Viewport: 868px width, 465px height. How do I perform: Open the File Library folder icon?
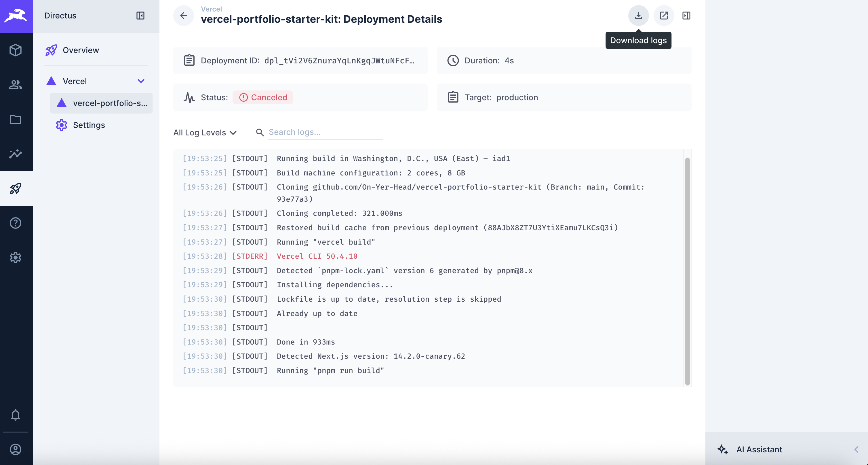pos(16,119)
